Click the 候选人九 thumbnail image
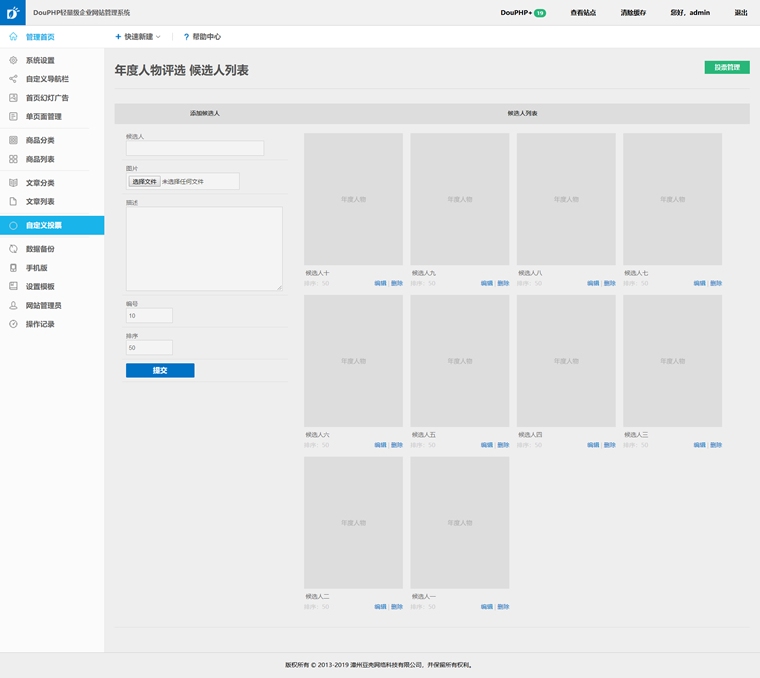This screenshot has height=678, width=760. [x=459, y=199]
